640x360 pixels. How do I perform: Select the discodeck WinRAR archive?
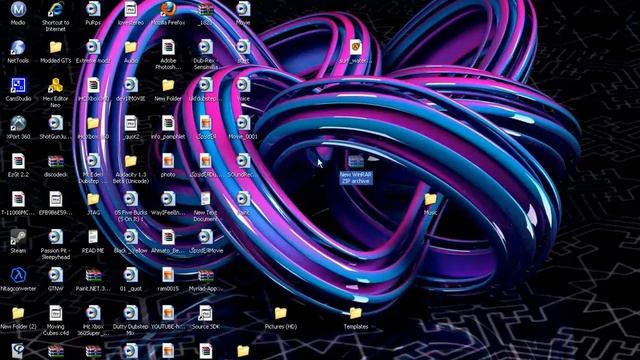[x=56, y=161]
